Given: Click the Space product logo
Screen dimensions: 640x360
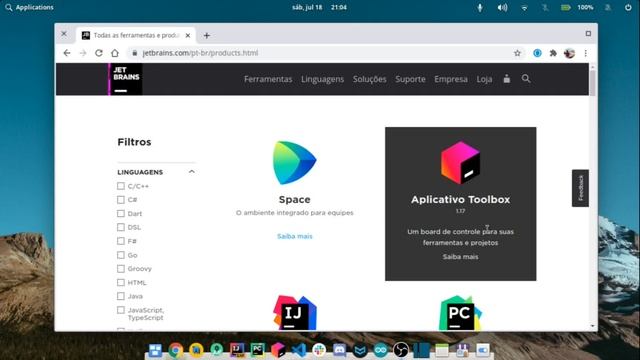Looking at the screenshot, I should point(295,162).
